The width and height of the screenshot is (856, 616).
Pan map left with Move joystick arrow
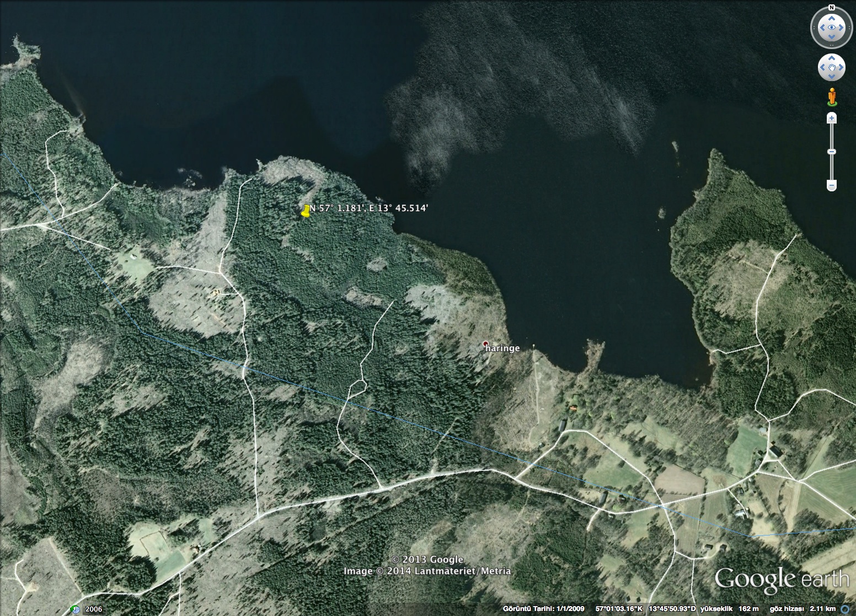(x=823, y=68)
